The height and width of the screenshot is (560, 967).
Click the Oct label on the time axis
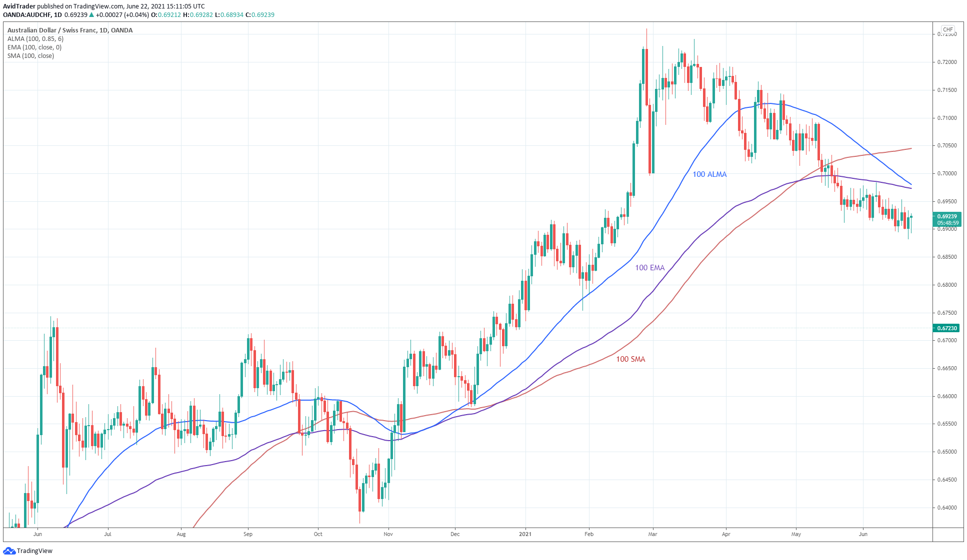pos(318,534)
